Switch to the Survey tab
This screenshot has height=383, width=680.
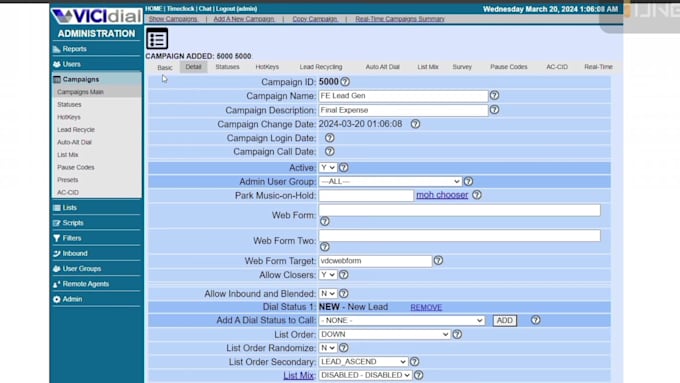pyautogui.click(x=462, y=67)
